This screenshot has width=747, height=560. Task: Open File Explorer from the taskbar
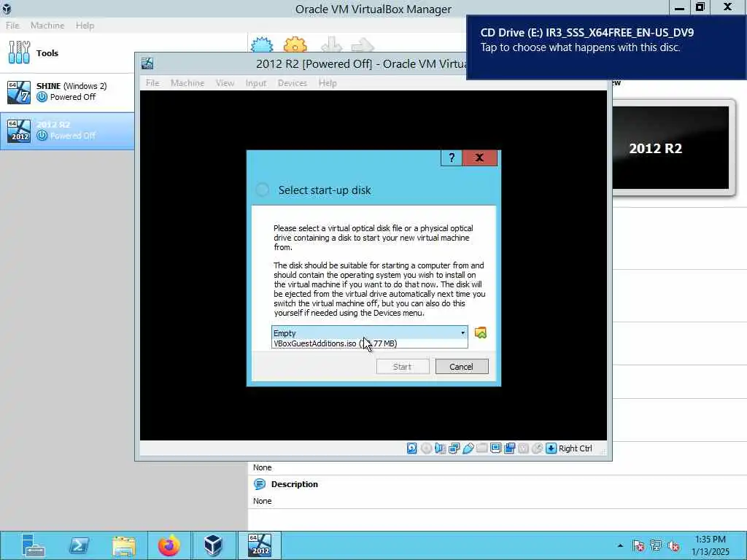tap(124, 545)
